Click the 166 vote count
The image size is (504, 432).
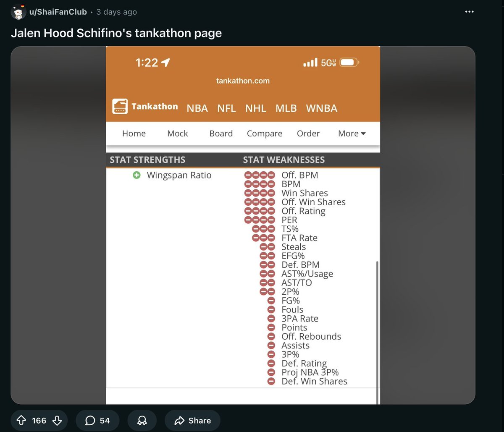39,421
